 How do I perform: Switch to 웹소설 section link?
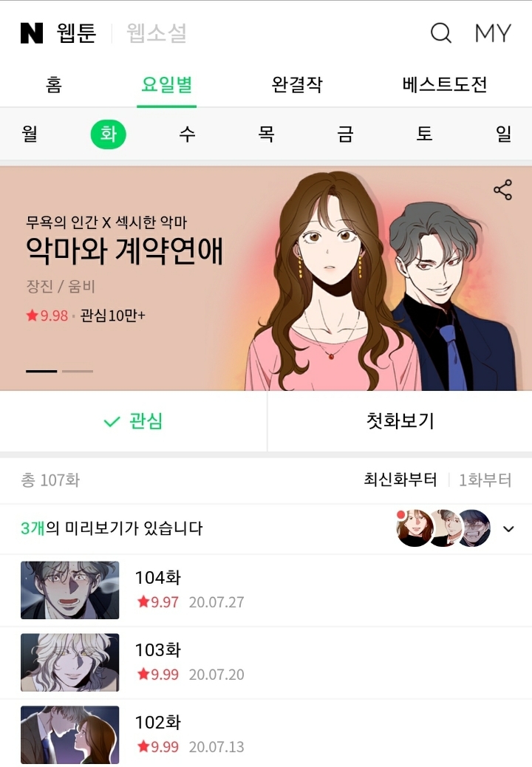[157, 33]
